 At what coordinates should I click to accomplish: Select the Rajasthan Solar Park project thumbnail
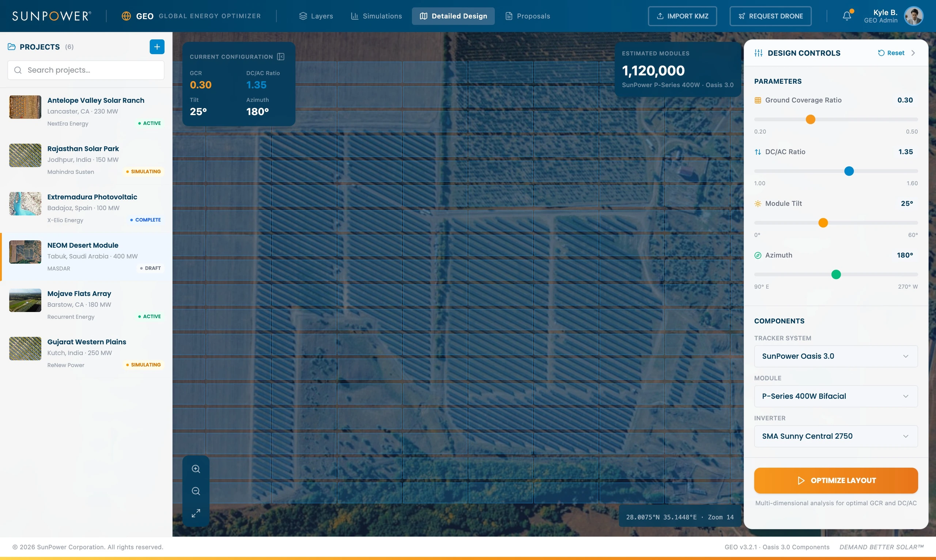(x=25, y=155)
